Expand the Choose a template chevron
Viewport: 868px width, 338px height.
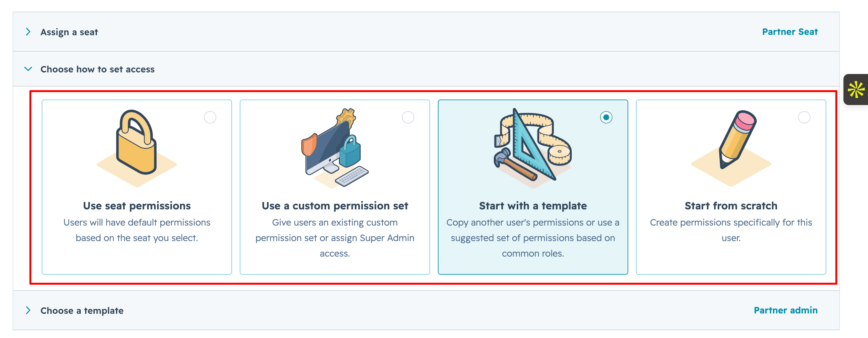point(28,310)
